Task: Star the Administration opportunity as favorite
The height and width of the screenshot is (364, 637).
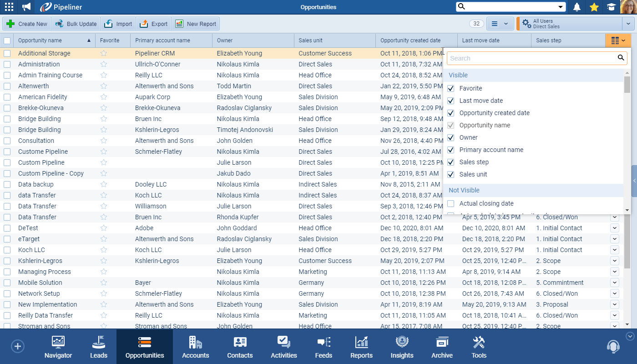Action: point(104,64)
